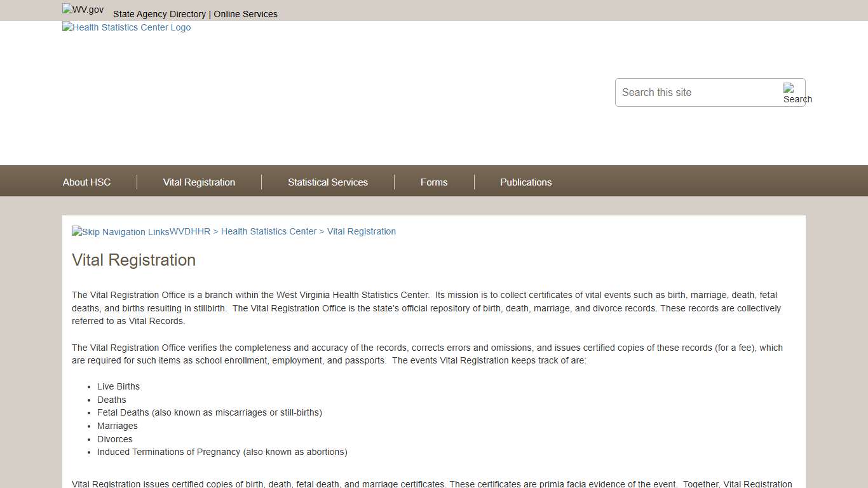This screenshot has height=488, width=868.
Task: Select Vital Registration in navigation bar
Action: point(199,182)
